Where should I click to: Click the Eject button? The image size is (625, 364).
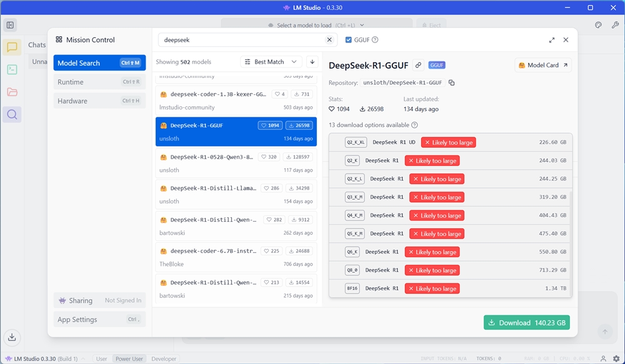pos(431,25)
